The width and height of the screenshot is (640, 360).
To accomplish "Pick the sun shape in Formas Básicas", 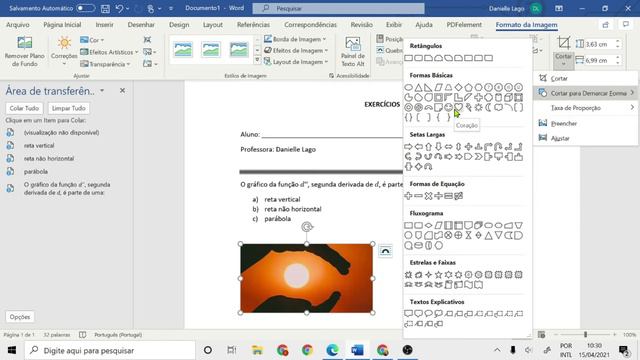I will coord(478,107).
